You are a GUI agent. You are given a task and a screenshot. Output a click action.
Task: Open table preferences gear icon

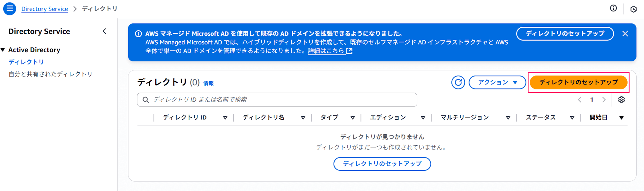(x=621, y=100)
